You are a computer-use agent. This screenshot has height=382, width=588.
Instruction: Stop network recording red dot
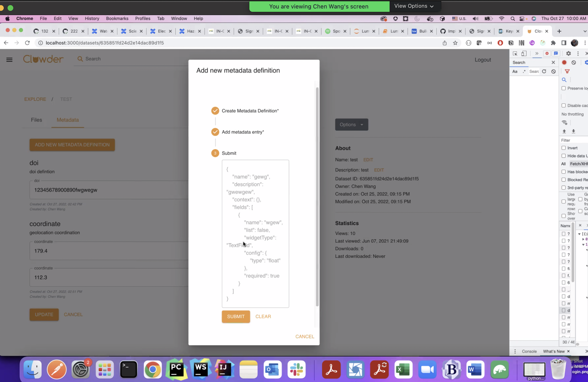[564, 62]
